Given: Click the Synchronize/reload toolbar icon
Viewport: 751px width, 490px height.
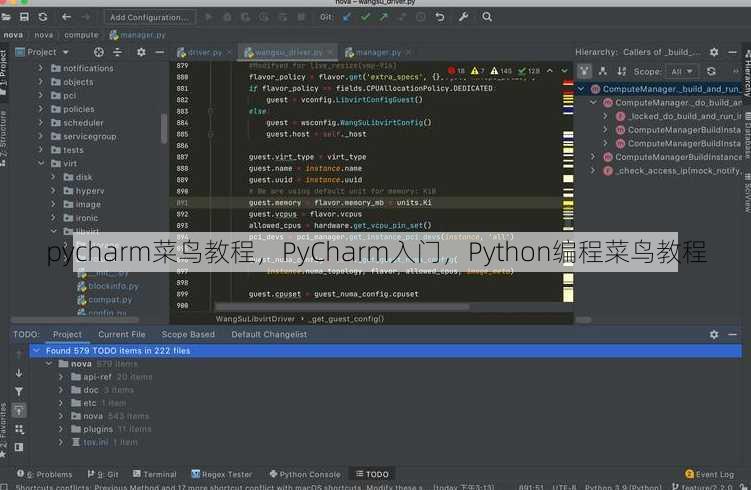Looking at the screenshot, I should click(43, 17).
